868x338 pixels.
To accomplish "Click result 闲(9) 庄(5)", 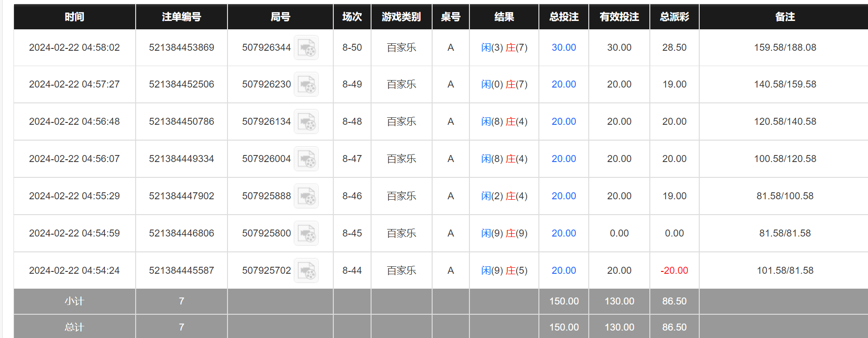I will pyautogui.click(x=504, y=270).
